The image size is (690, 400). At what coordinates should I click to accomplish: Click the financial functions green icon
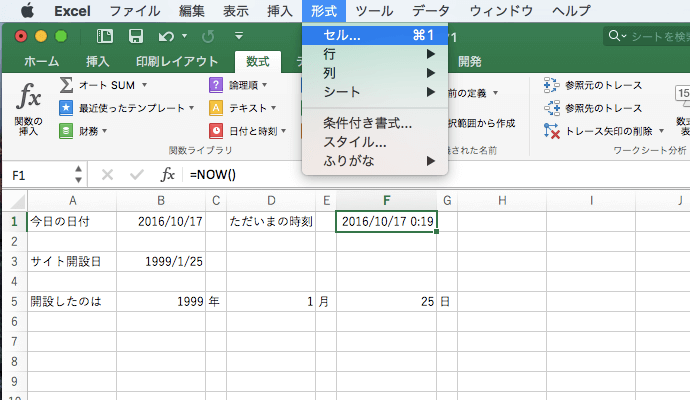pos(66,131)
